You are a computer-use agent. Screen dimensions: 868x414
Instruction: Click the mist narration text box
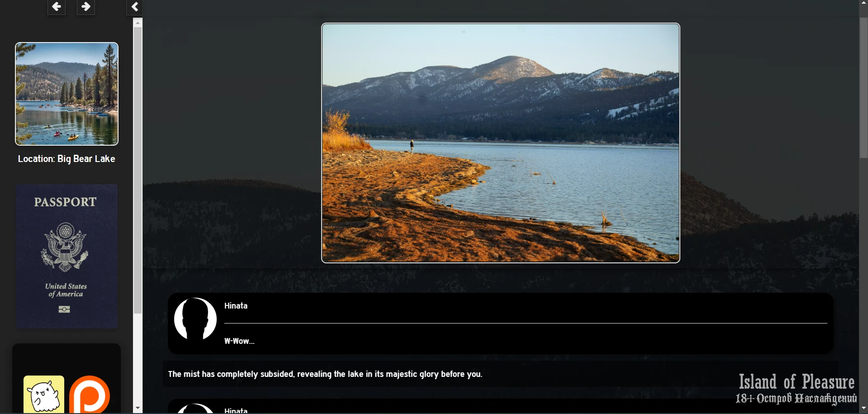(325, 374)
